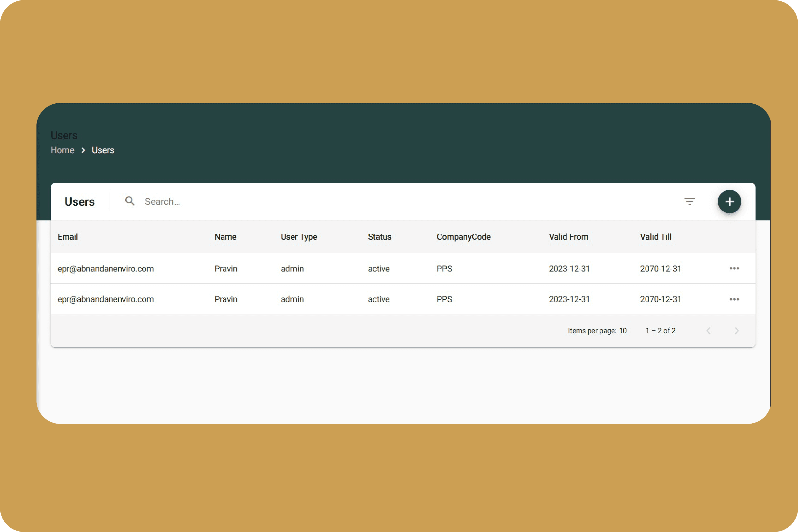Click the search magnifier icon

click(x=130, y=201)
